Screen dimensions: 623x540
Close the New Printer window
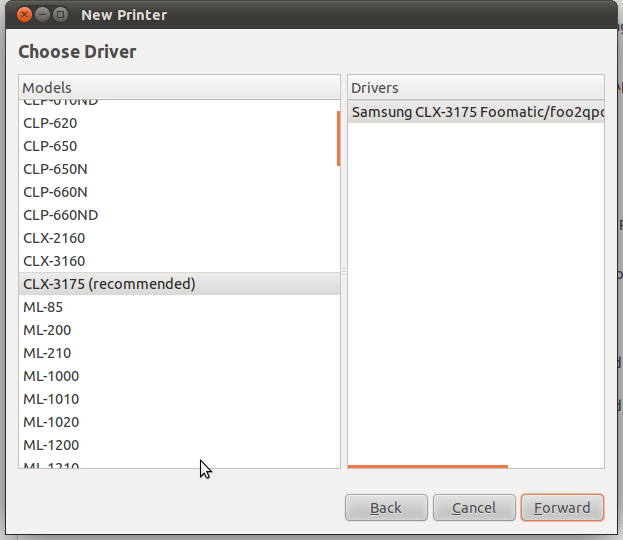pyautogui.click(x=25, y=15)
